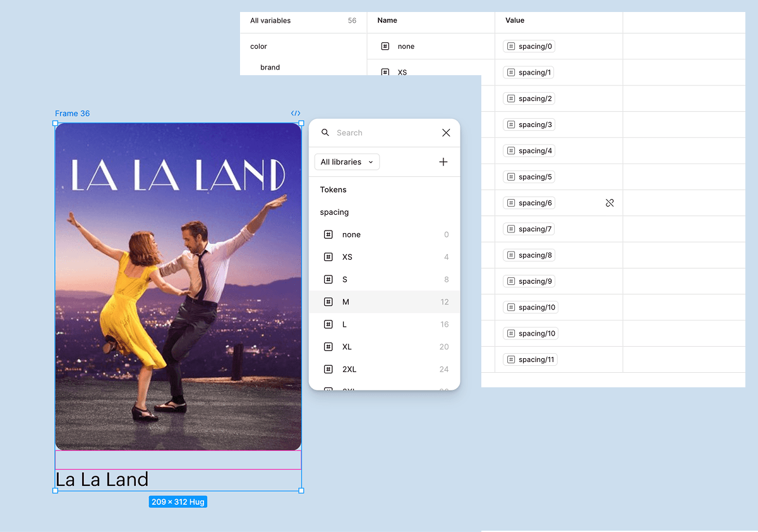Close the variable picker popup

point(446,133)
